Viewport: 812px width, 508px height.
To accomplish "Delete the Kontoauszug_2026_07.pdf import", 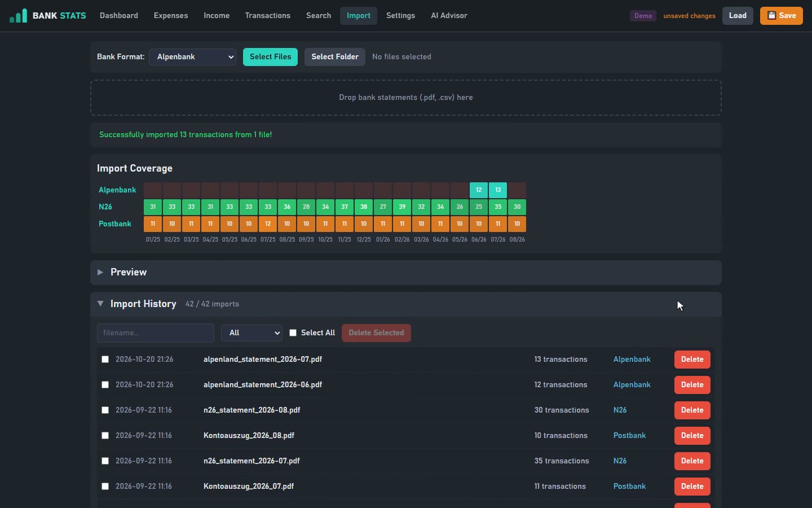I will click(692, 487).
